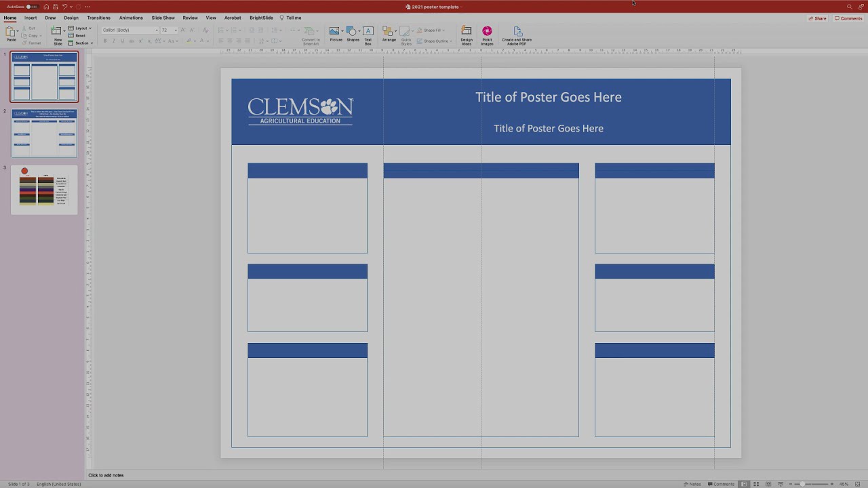Open the text highlight color picker
868x488 pixels.
[x=191, y=41]
